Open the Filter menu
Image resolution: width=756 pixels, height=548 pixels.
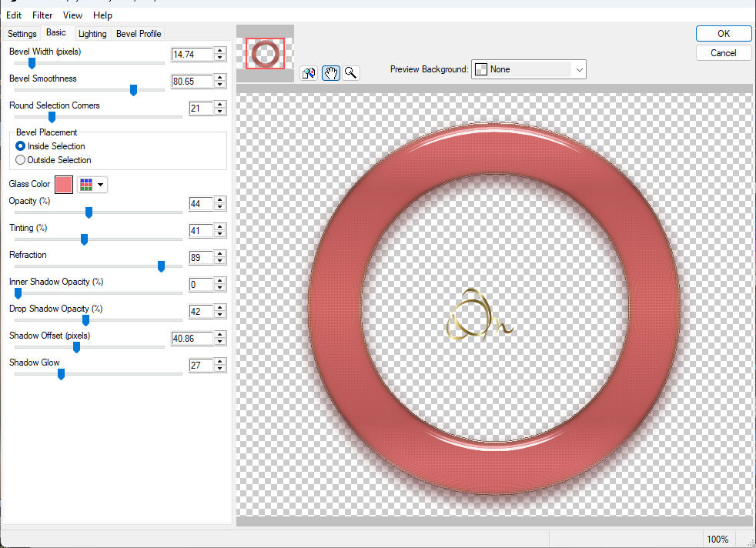coord(43,15)
